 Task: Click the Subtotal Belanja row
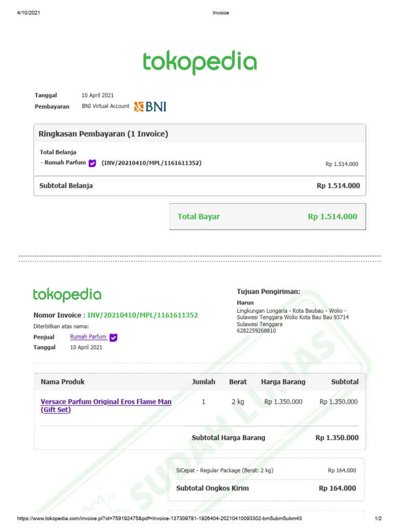[199, 185]
